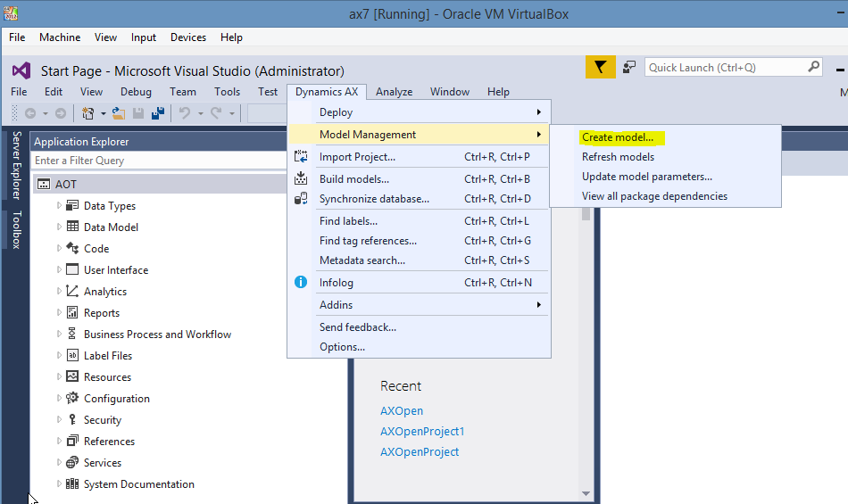Click the Build models menu icon
The height and width of the screenshot is (504, 848).
pos(301,178)
